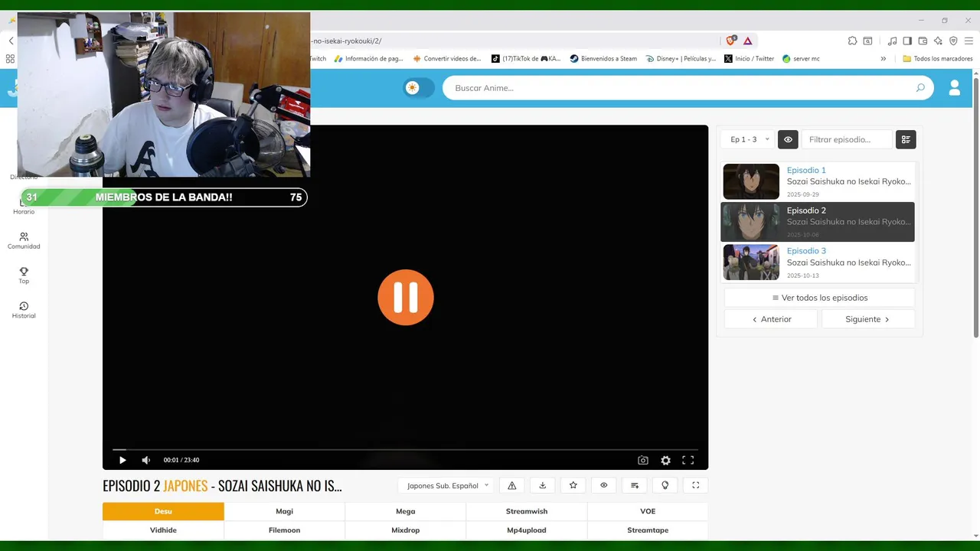
Task: Open the server mc bookmark
Action: click(801, 58)
